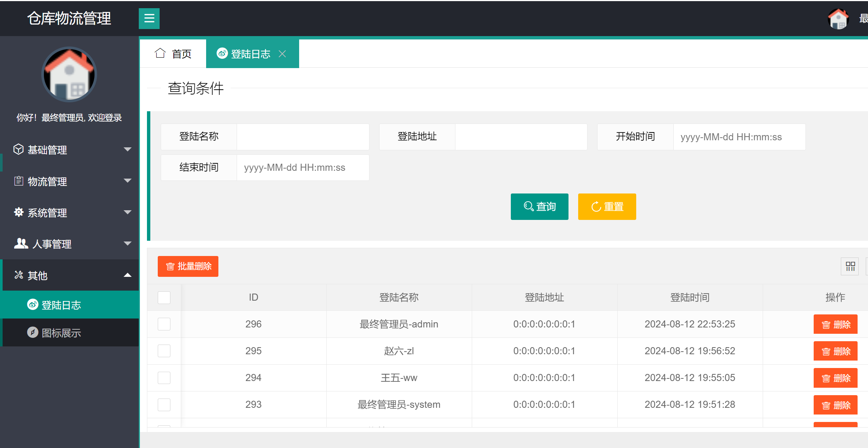Click the Weibo icon in 登陆日志 tab
The image size is (868, 448).
(222, 54)
